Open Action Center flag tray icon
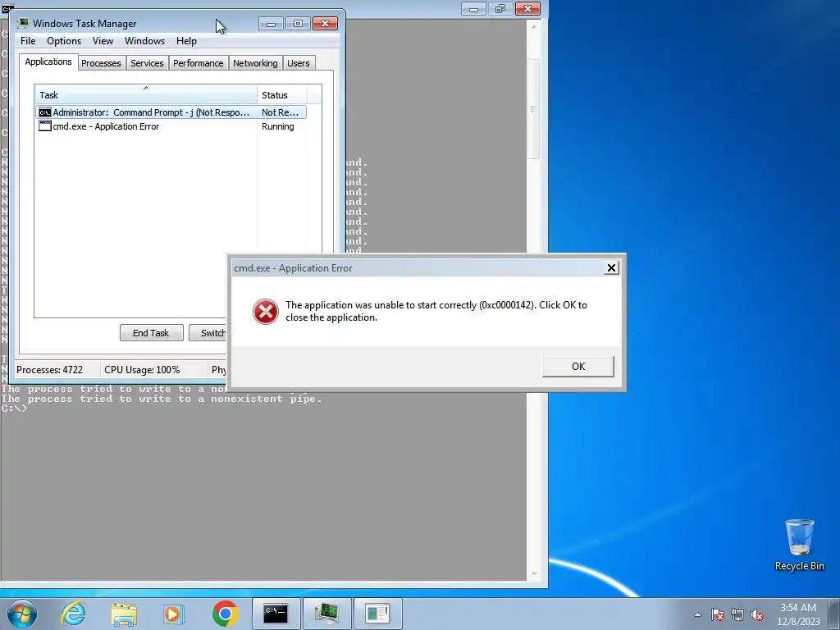Screen dimensions: 840x630 (x=718, y=614)
